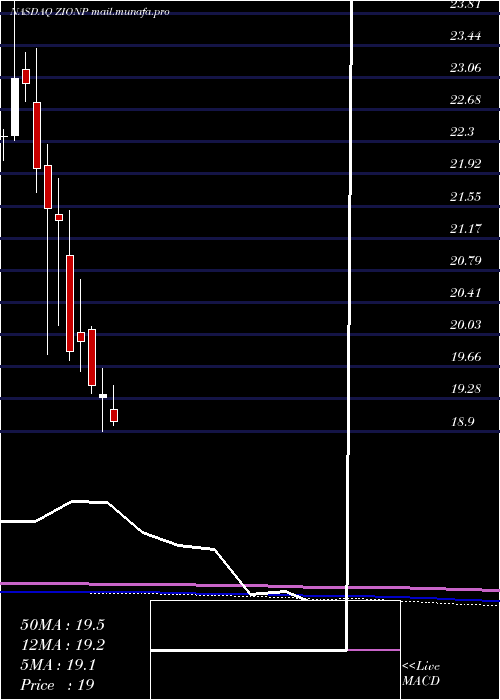Click the 21.55 price axis label
The image size is (500, 700).
pos(466,196)
